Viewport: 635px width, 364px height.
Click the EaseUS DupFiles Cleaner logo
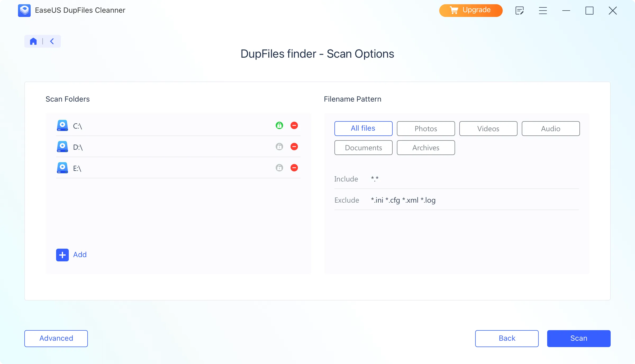point(24,10)
